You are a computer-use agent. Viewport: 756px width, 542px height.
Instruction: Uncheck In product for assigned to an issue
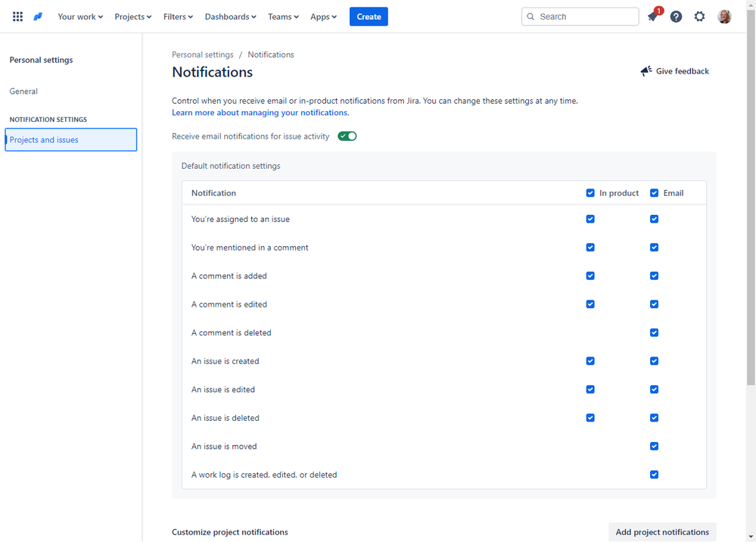(590, 219)
